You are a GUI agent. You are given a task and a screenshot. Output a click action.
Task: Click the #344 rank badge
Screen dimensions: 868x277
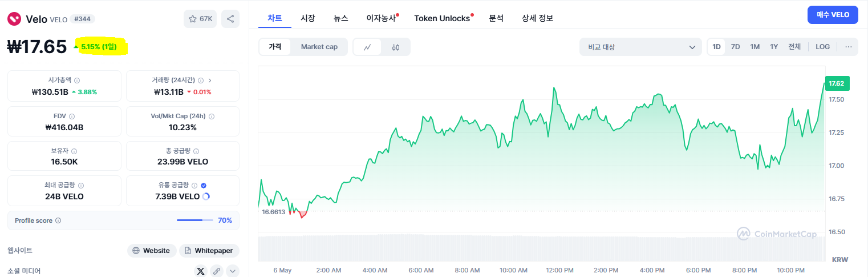click(x=82, y=19)
